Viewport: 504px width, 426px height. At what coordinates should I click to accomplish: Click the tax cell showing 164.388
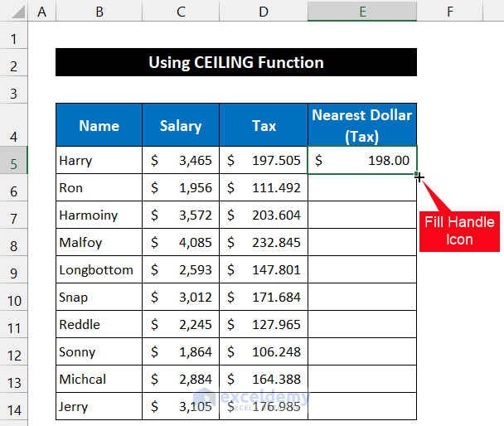pos(264,379)
